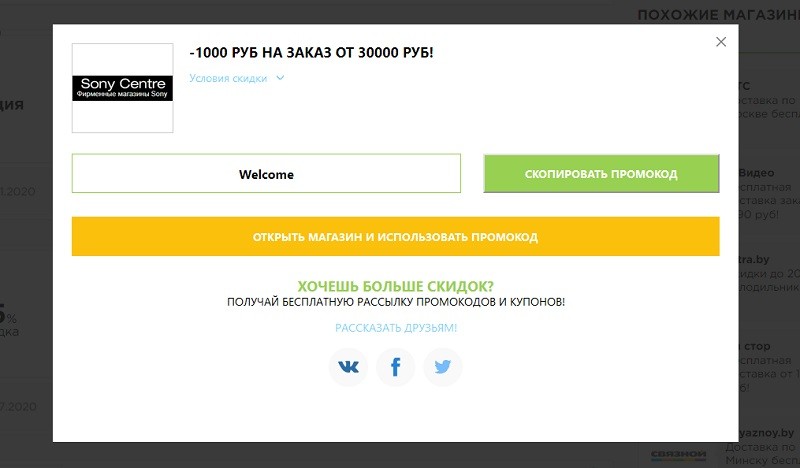800x468 pixels.
Task: Click the Получай бесплатную рассылку промокодов text
Action: click(396, 302)
